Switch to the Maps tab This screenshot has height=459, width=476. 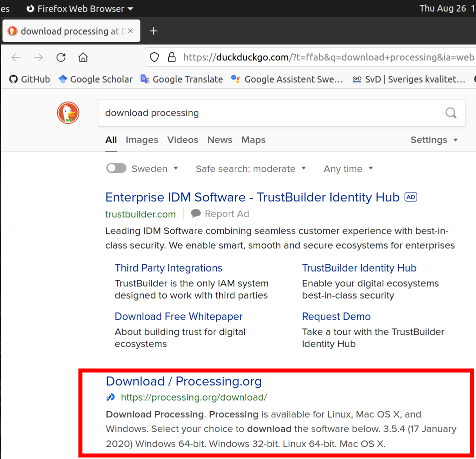pos(253,140)
